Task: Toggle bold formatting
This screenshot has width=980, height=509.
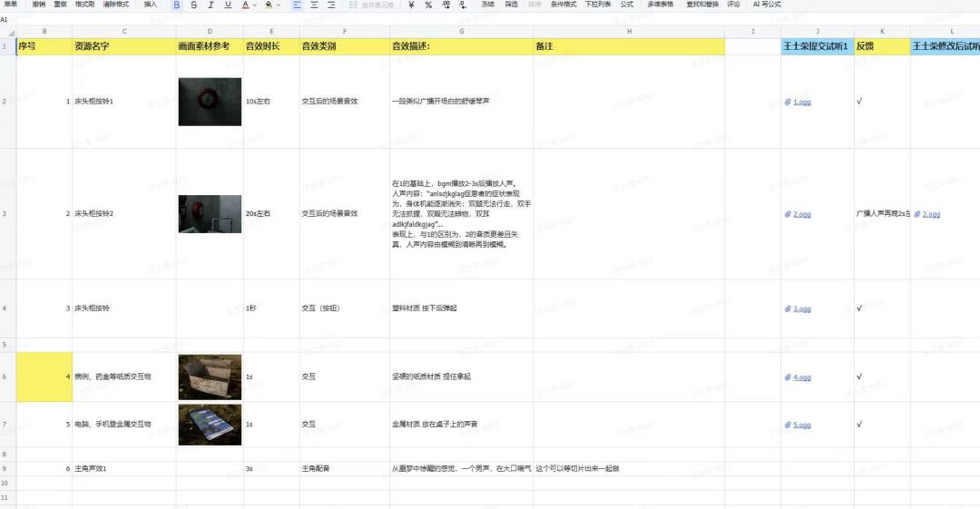Action: [x=177, y=5]
